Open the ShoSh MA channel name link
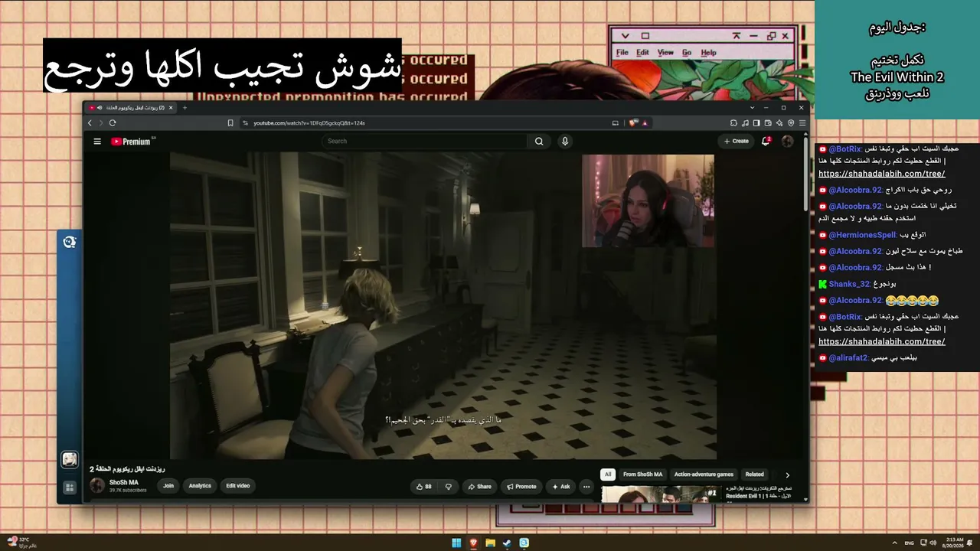The width and height of the screenshot is (980, 551). (124, 482)
